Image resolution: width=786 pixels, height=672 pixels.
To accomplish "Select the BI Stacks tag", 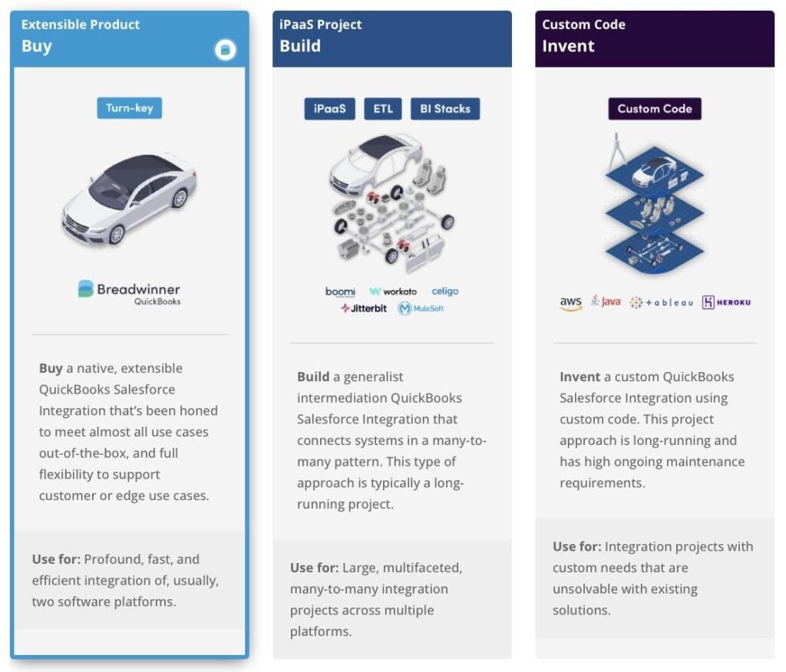I will (x=445, y=109).
